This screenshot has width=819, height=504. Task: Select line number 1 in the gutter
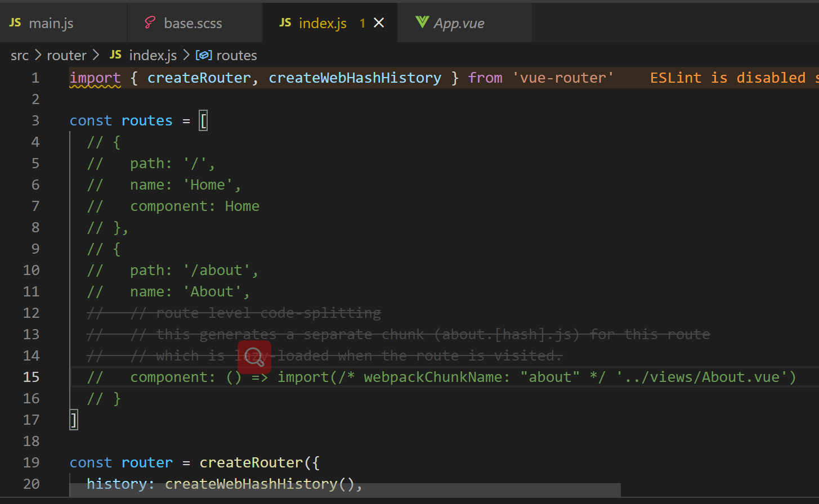pos(35,78)
